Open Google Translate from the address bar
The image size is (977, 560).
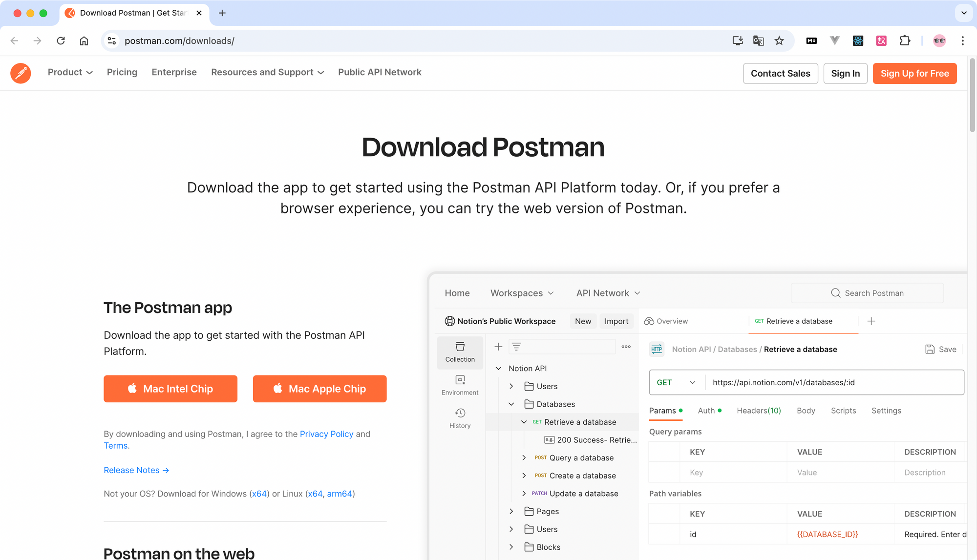(x=758, y=41)
